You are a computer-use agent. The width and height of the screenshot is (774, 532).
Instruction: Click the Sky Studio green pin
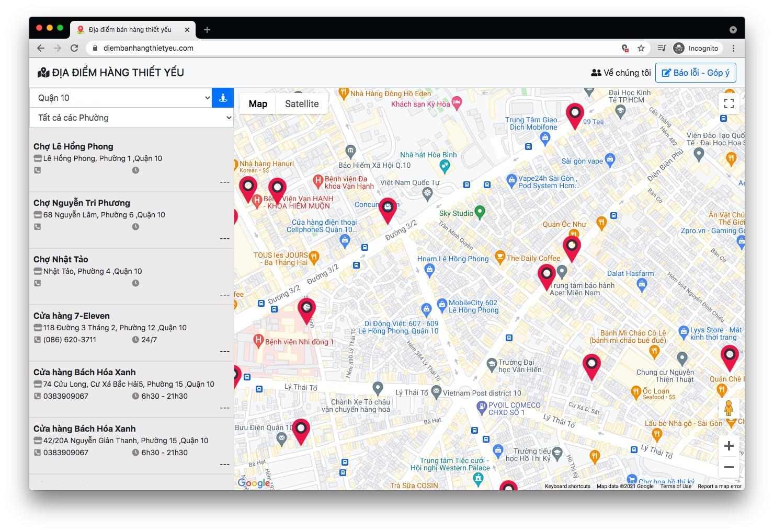[x=480, y=212]
